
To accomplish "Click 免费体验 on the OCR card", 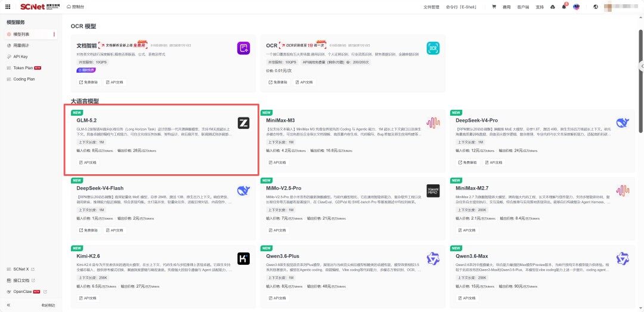I will pos(278,82).
